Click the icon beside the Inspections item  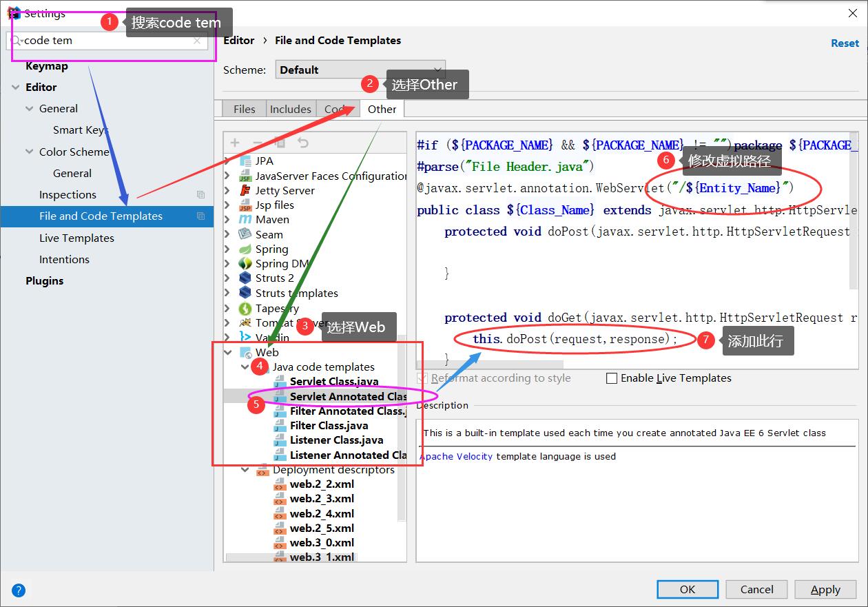tap(200, 195)
